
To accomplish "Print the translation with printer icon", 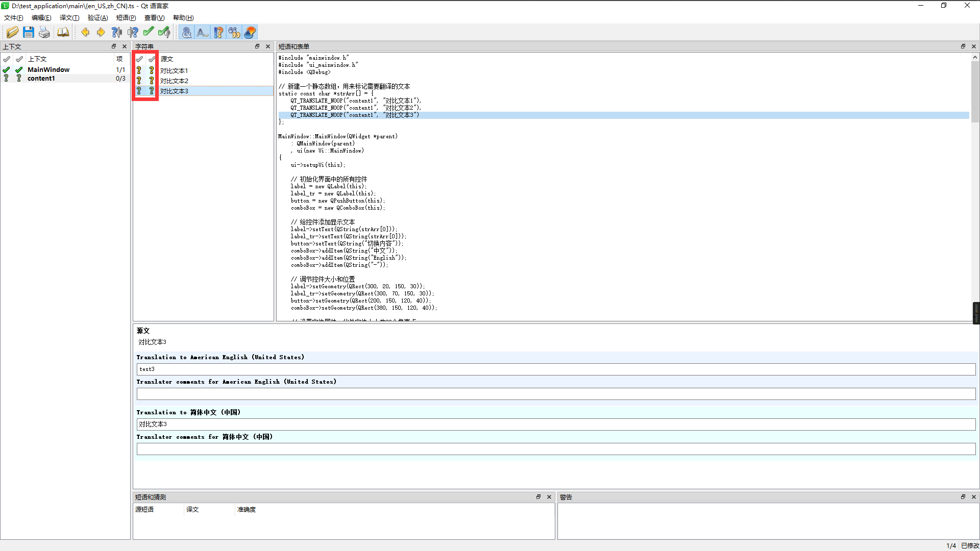I will pos(44,33).
